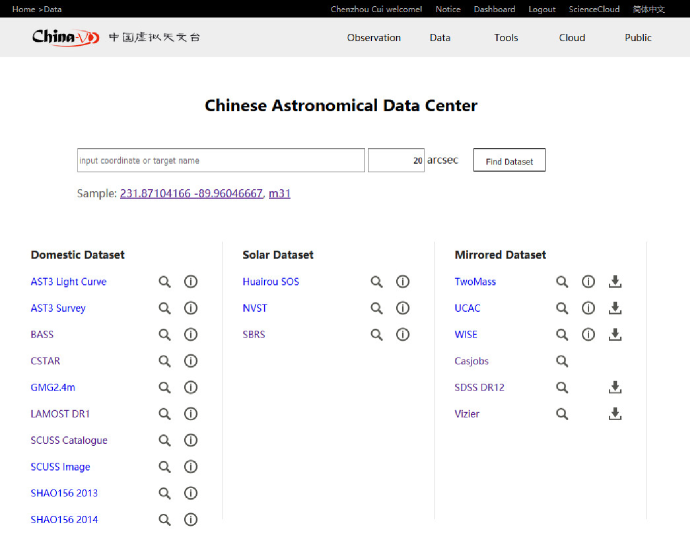Search the LAMOST DR1 dataset
690x535 pixels.
point(165,414)
